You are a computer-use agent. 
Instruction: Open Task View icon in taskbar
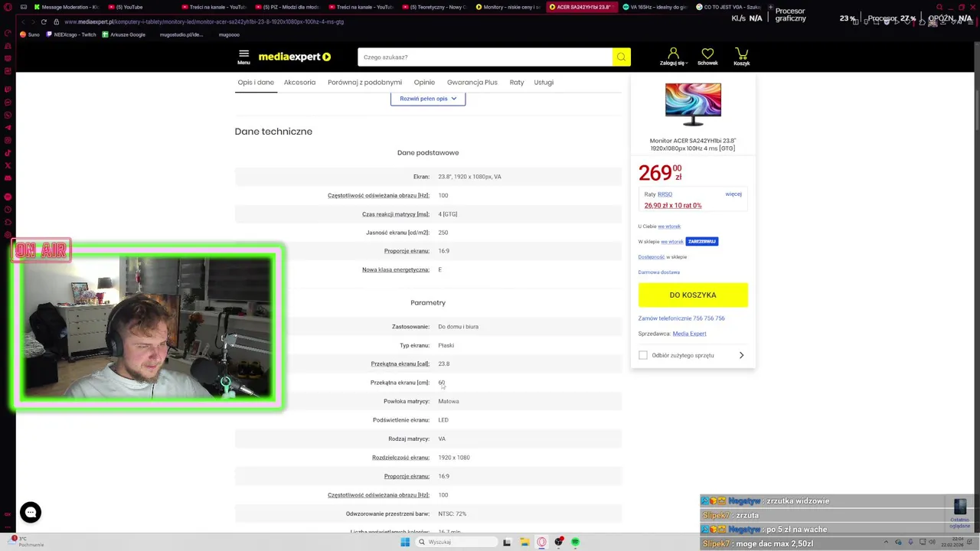pyautogui.click(x=507, y=542)
